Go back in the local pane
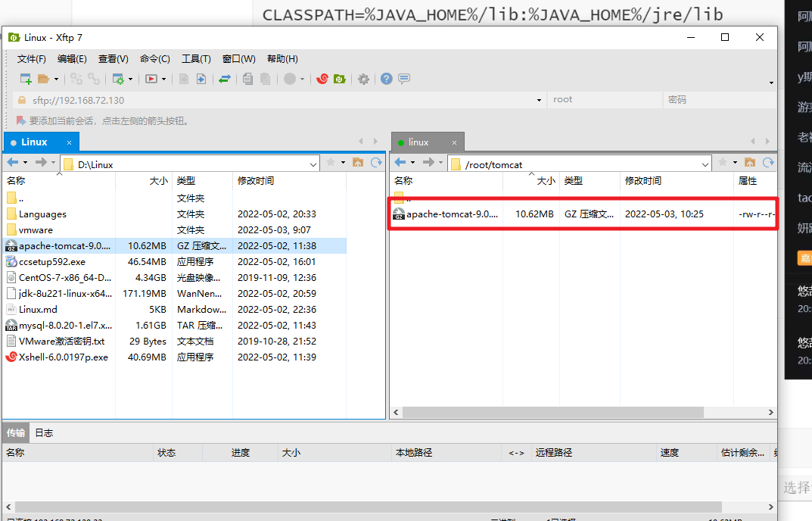The image size is (812, 521). point(13,163)
